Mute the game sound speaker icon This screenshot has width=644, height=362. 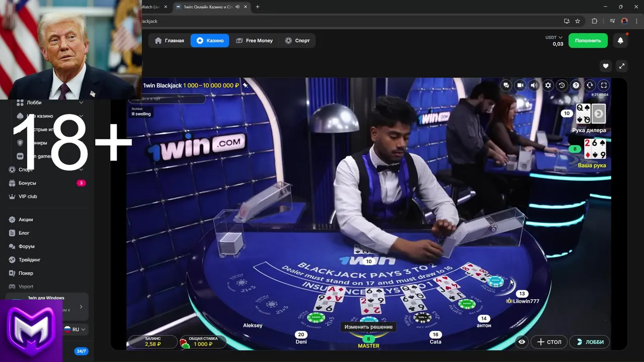click(x=534, y=85)
